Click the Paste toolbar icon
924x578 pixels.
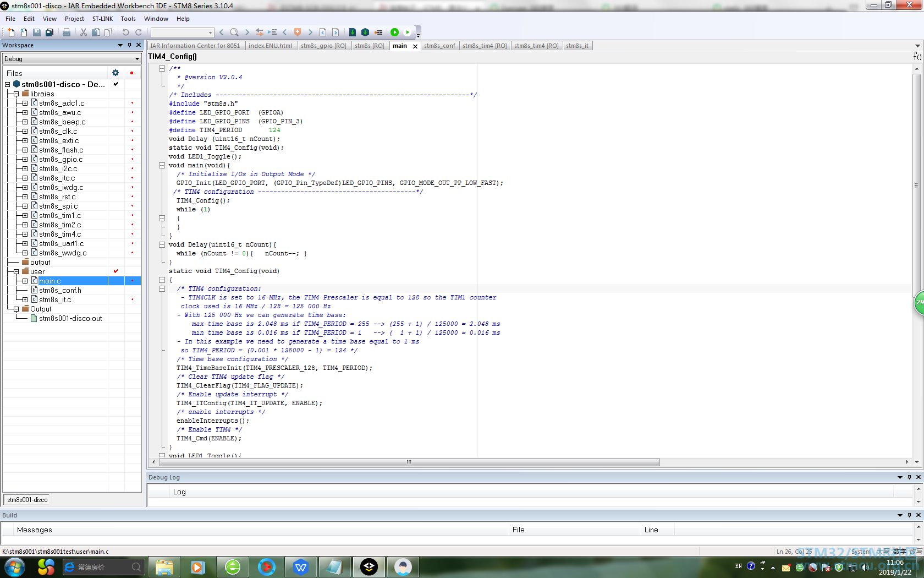pyautogui.click(x=108, y=32)
